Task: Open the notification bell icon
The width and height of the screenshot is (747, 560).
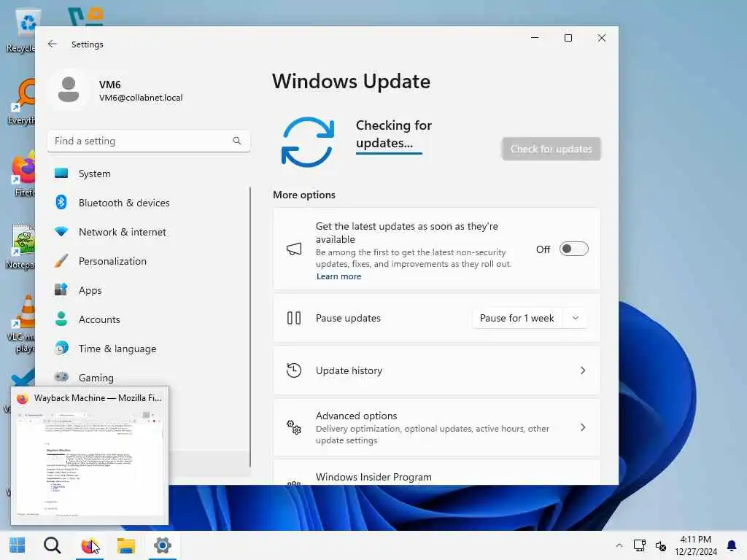Action: tap(731, 545)
